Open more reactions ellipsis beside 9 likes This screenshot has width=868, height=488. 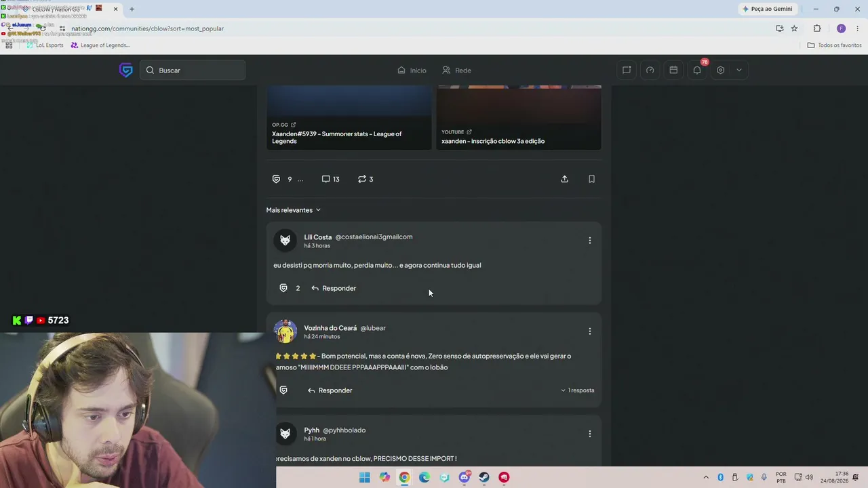pyautogui.click(x=300, y=180)
